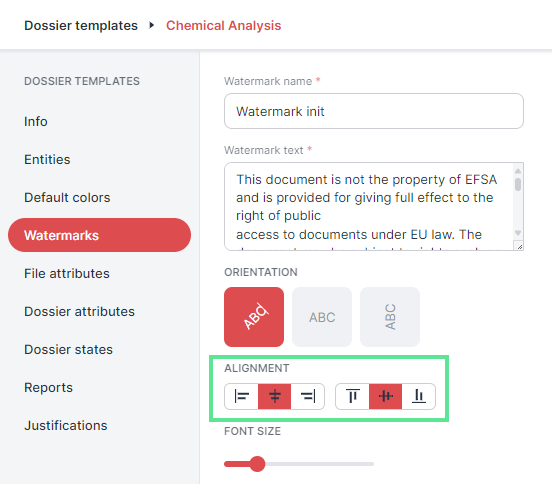Select horizontal ABC orientation

(322, 317)
